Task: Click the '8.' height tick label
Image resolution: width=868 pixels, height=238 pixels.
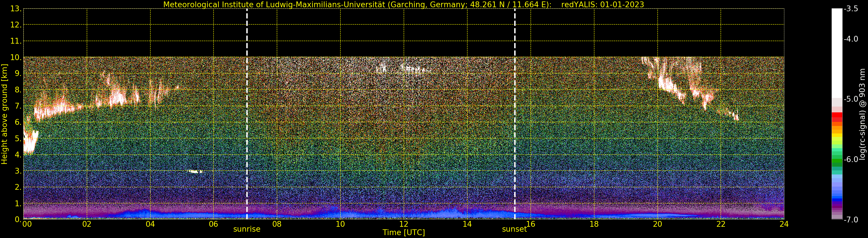Action: point(18,90)
